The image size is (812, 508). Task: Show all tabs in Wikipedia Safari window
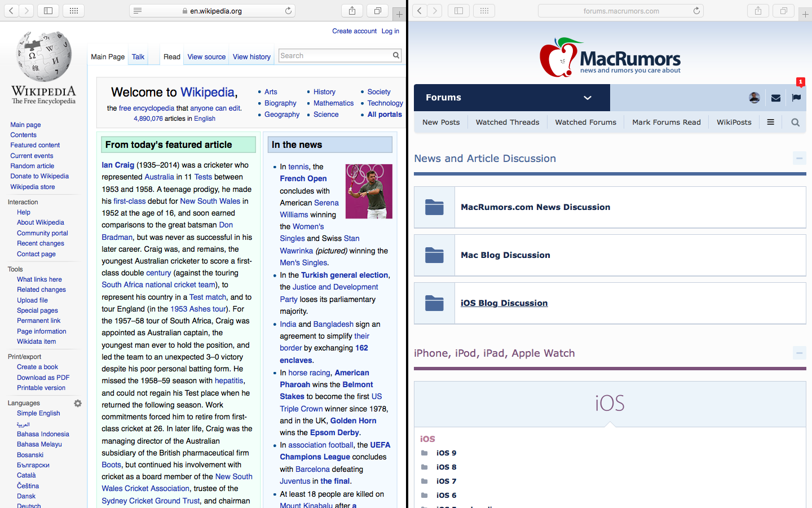coord(378,11)
